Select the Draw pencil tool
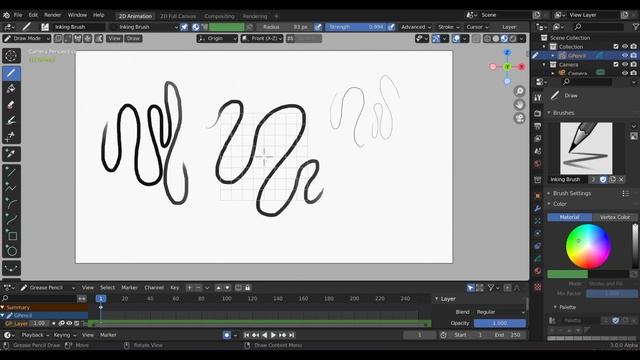The width and height of the screenshot is (640, 360). point(11,73)
